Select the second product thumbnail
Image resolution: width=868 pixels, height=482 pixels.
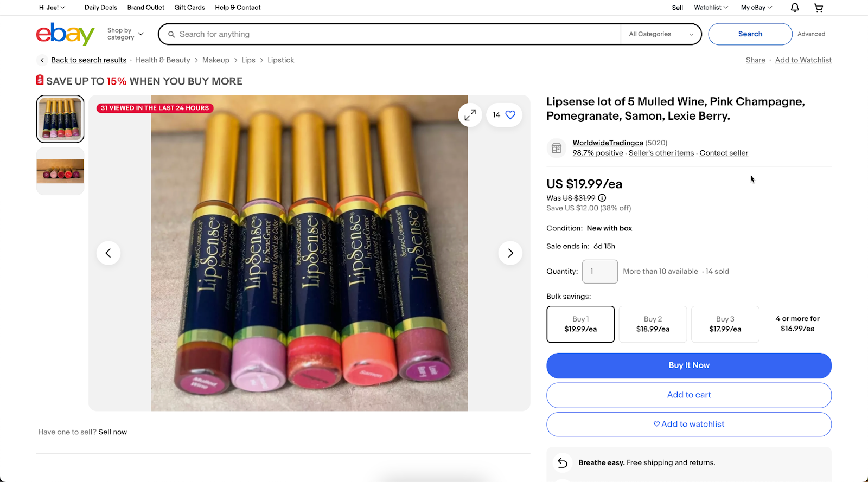point(60,171)
